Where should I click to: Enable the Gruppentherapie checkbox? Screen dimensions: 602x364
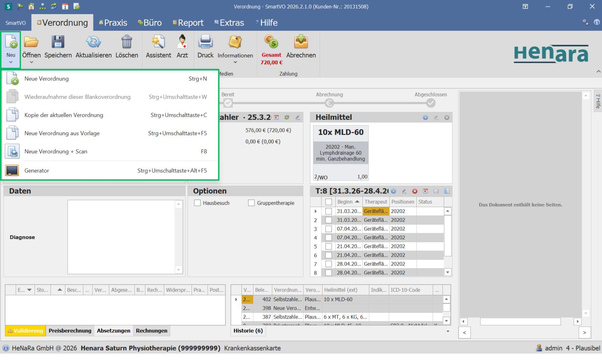coord(251,203)
